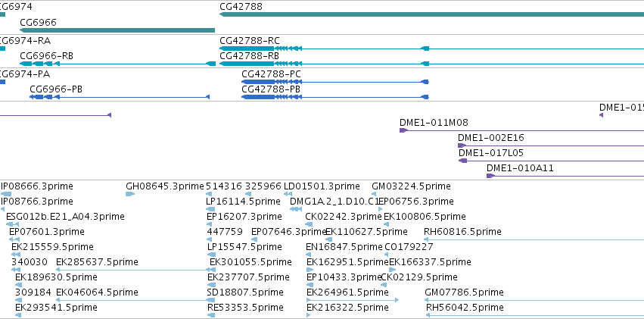Viewport: 644px width, 319px height.
Task: Click the GM03224.5prime EST label
Action: click(x=411, y=186)
